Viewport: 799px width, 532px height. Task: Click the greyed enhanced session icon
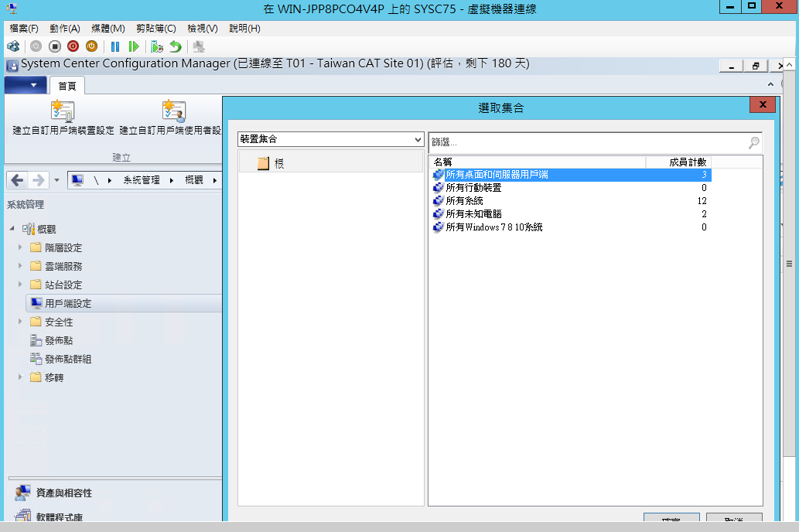pyautogui.click(x=199, y=46)
